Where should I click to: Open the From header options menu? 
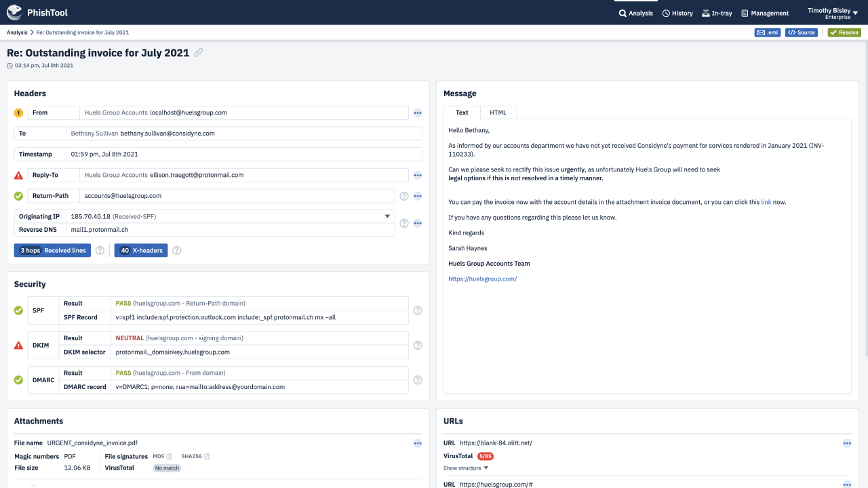418,113
